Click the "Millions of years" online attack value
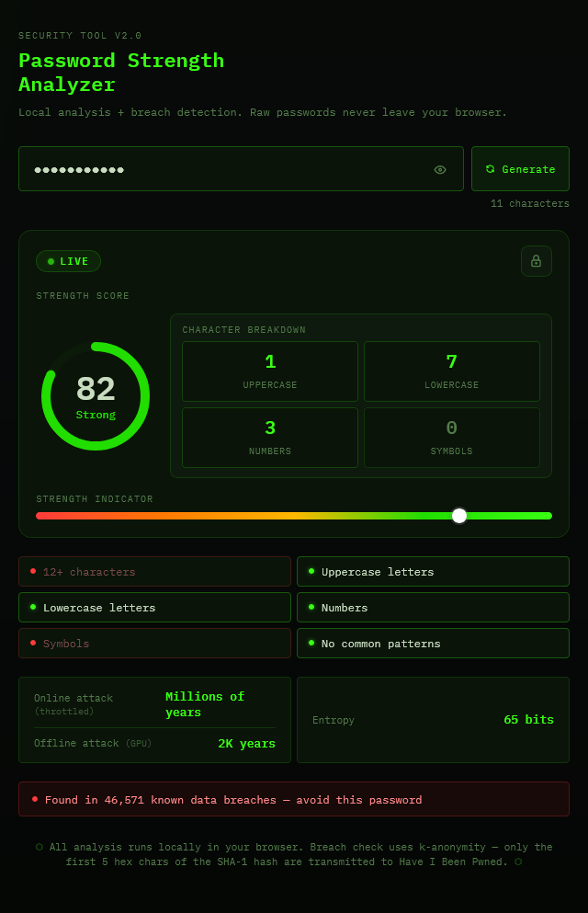588x913 pixels. coord(205,704)
